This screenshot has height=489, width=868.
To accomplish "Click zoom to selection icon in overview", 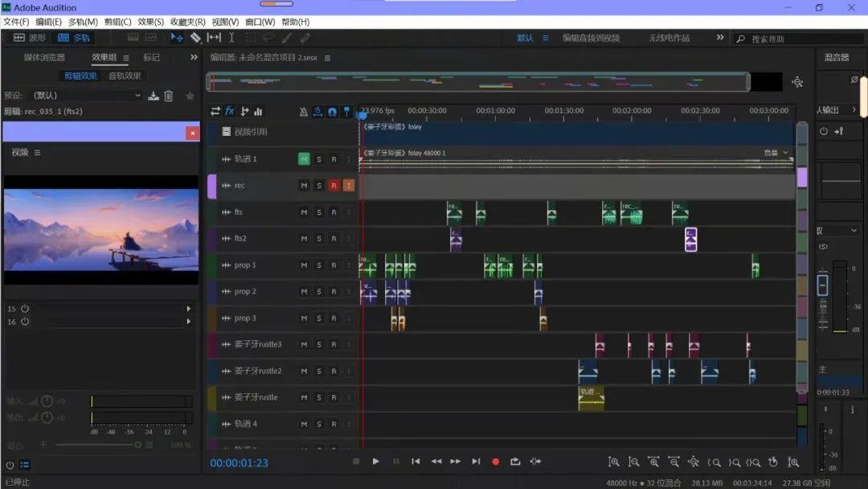I will click(x=797, y=82).
